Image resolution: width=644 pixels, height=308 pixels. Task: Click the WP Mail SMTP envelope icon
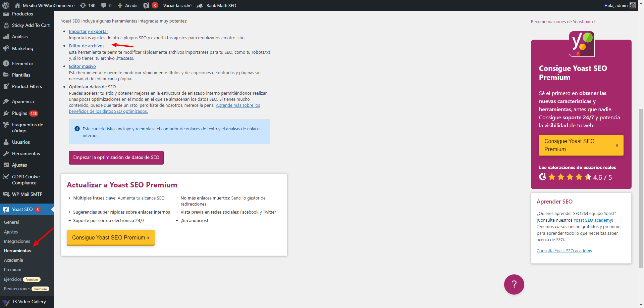pos(6,194)
